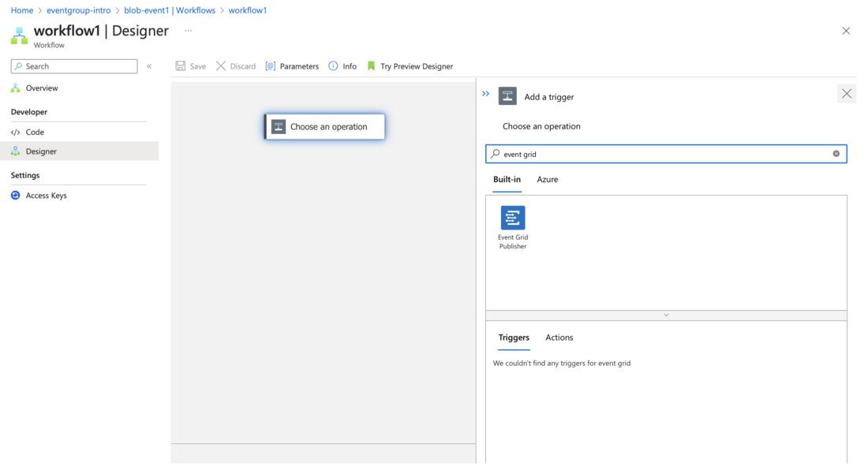Viewport: 868px width, 470px height.
Task: Click Try Preview Designer
Action: click(410, 66)
